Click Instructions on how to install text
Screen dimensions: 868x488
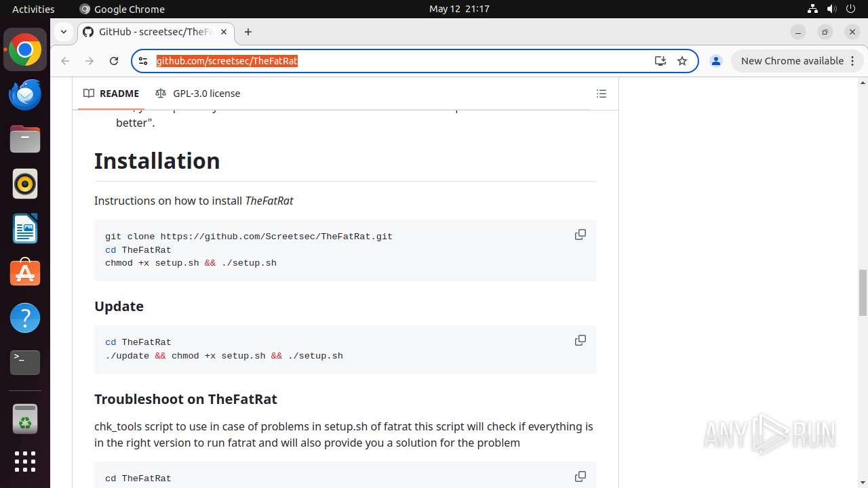193,201
